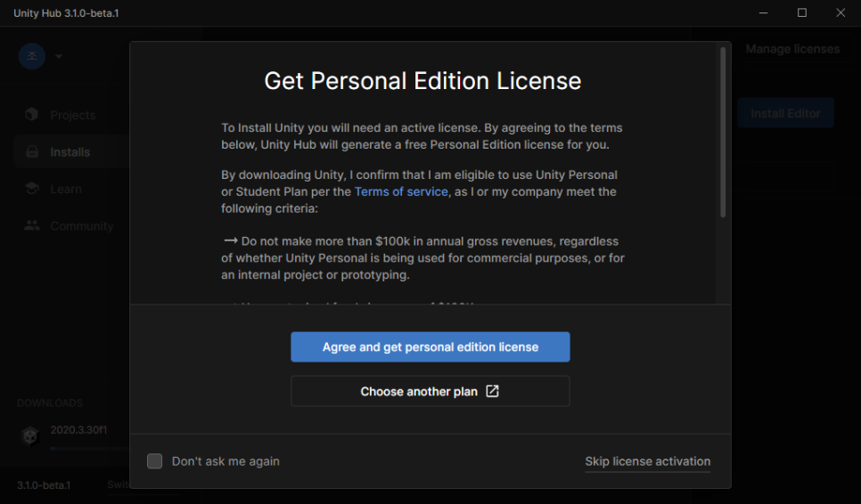The image size is (861, 504).
Task: Click the license dialog scrollbar thumb
Action: tap(723, 132)
